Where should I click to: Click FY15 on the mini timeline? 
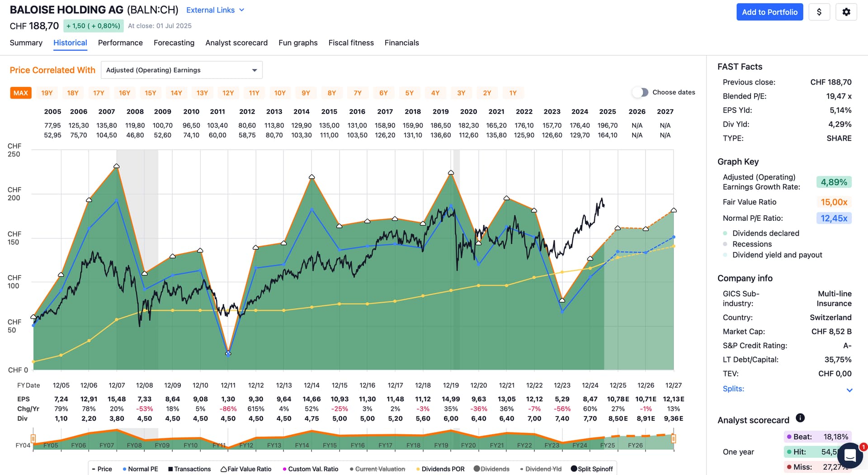tap(330, 446)
